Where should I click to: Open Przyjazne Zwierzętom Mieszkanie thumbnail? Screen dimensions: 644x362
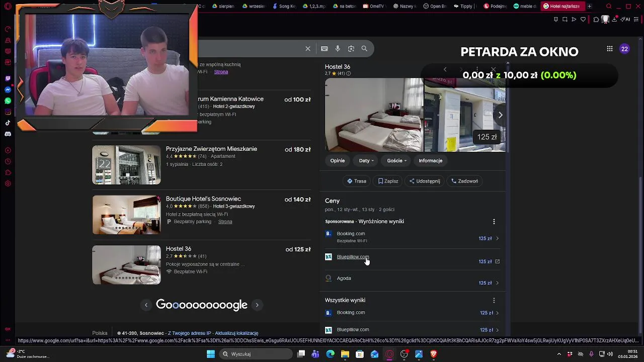(126, 165)
